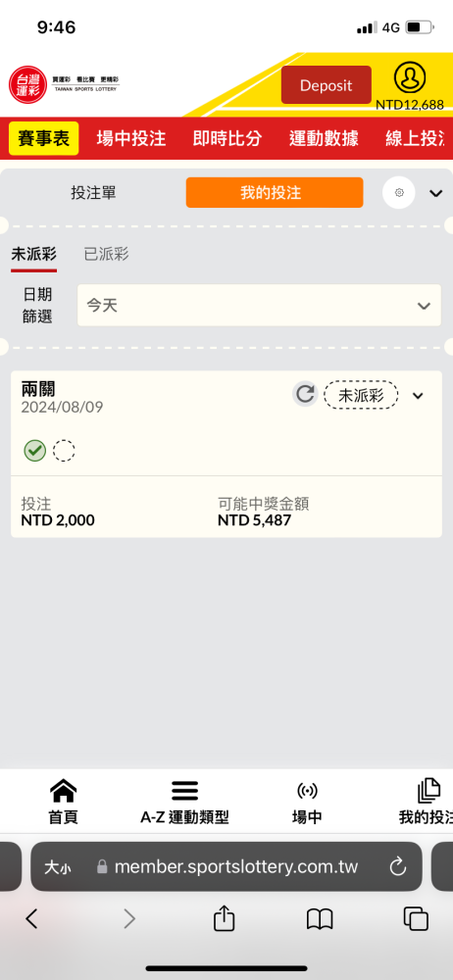Viewport: 453px width, 980px height.
Task: Select 投注單 bet slip tab
Action: tap(93, 193)
